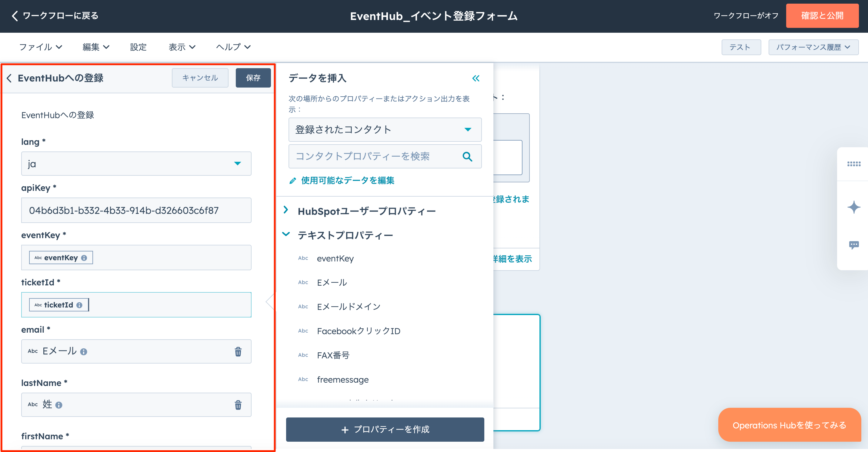Open the パフォーマンス履歴 dropdown
This screenshot has height=452, width=868.
[813, 47]
